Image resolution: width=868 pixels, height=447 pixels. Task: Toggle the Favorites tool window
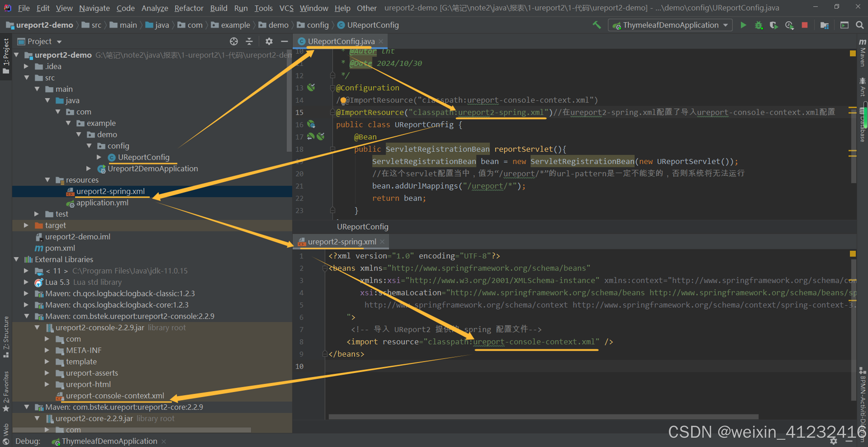coord(6,390)
